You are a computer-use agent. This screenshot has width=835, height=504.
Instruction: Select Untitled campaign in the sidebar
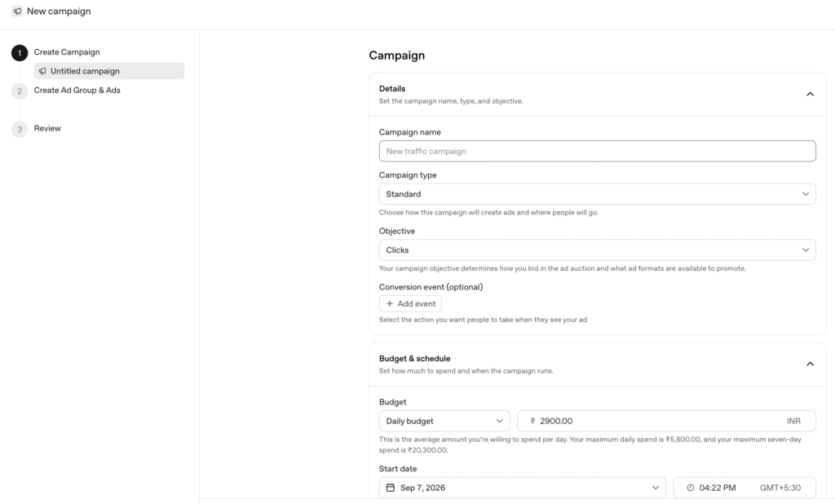coord(109,71)
